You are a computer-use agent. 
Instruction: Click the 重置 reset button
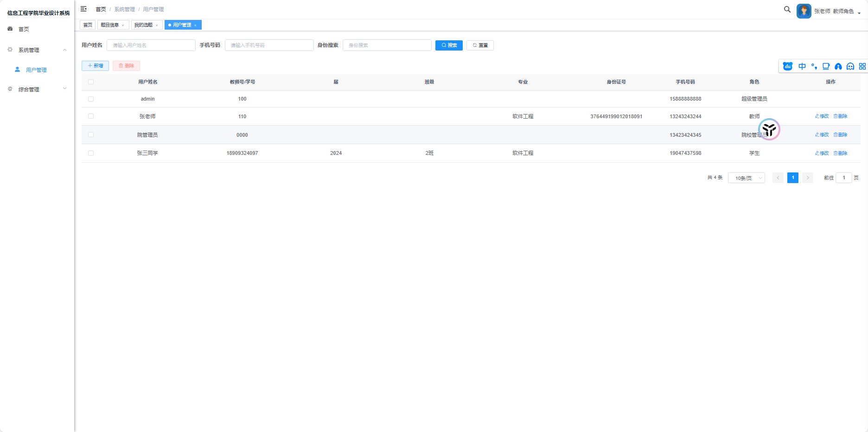coord(480,45)
